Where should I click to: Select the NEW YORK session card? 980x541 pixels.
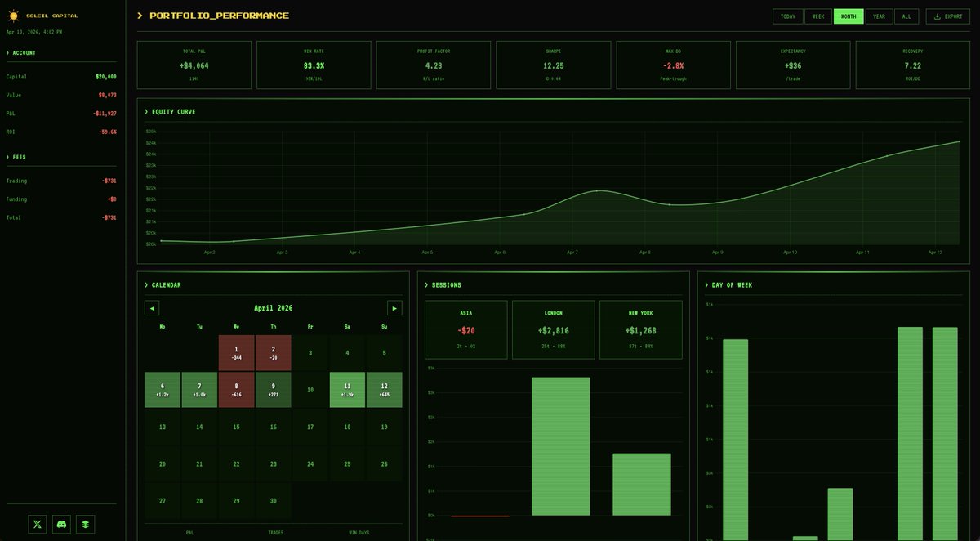[x=641, y=329]
